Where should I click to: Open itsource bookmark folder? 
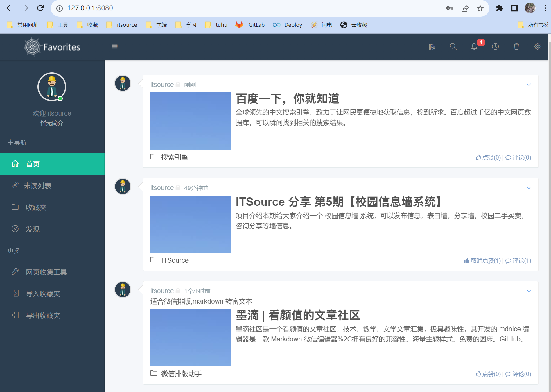[x=122, y=25]
